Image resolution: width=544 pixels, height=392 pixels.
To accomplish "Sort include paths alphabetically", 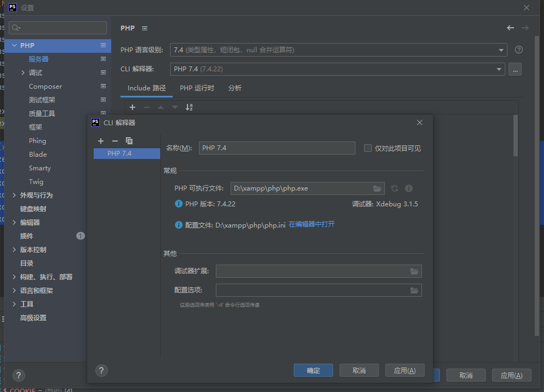I will (189, 107).
